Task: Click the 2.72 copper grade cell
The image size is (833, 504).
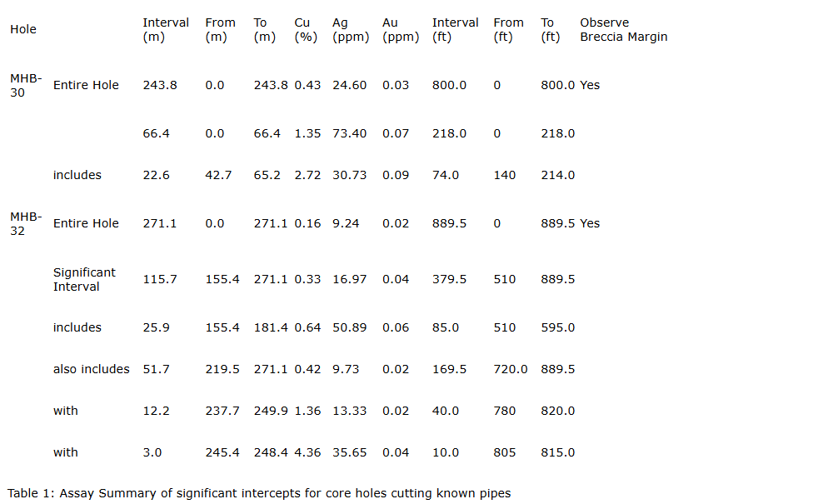Action: [307, 175]
